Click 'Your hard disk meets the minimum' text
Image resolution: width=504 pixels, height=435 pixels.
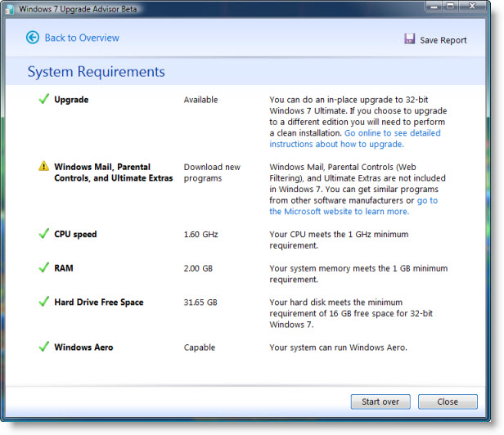pyautogui.click(x=336, y=303)
